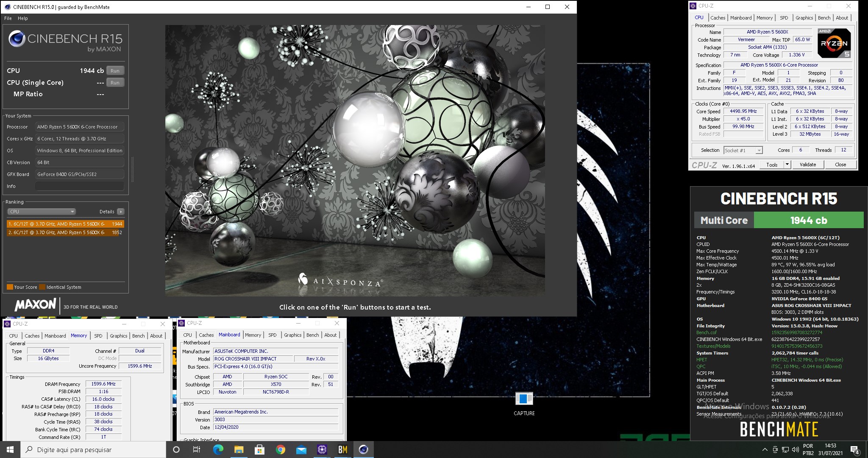Image resolution: width=868 pixels, height=458 pixels.
Task: Switch to CPU-Z on the taskbar
Action: [x=322, y=450]
